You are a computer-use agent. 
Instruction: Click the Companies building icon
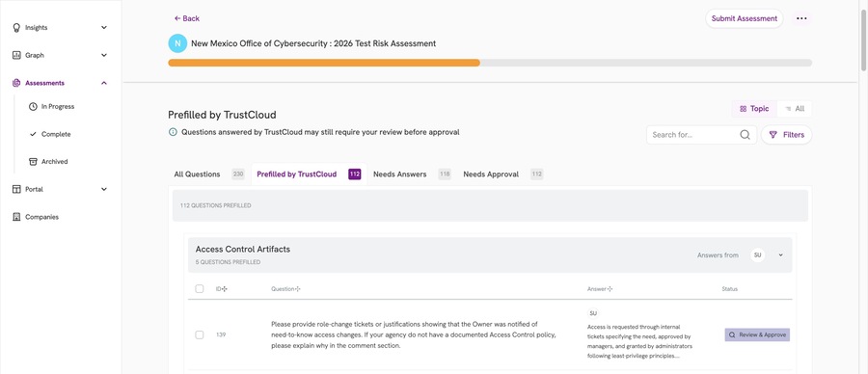click(16, 217)
